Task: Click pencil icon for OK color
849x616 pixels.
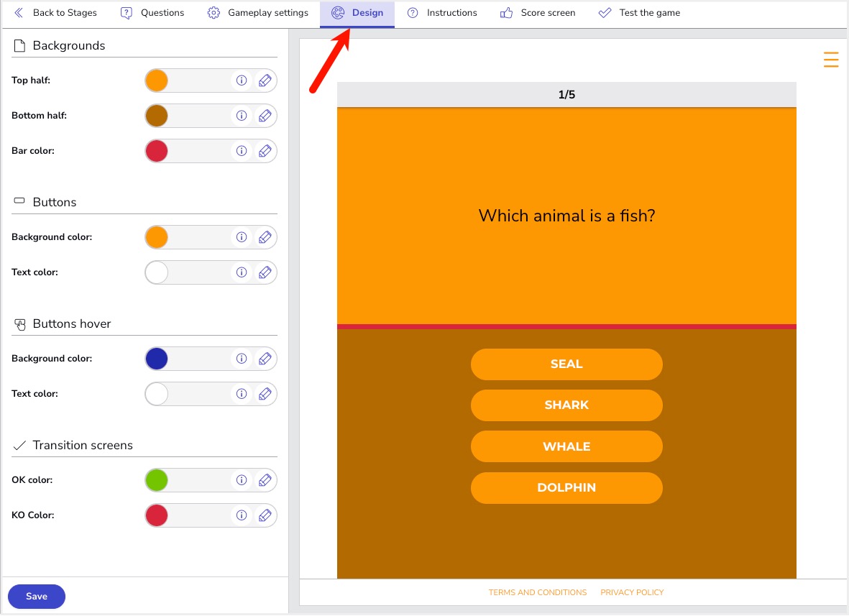Action: [265, 480]
